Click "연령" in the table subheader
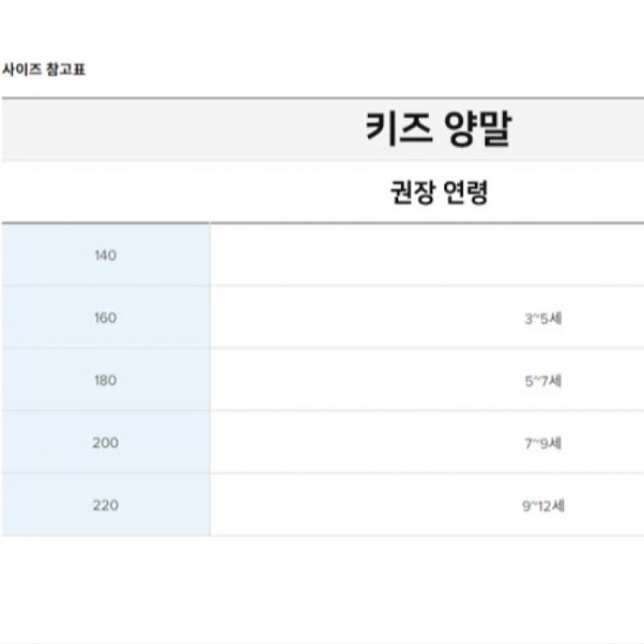The image size is (644, 644). click(x=466, y=193)
